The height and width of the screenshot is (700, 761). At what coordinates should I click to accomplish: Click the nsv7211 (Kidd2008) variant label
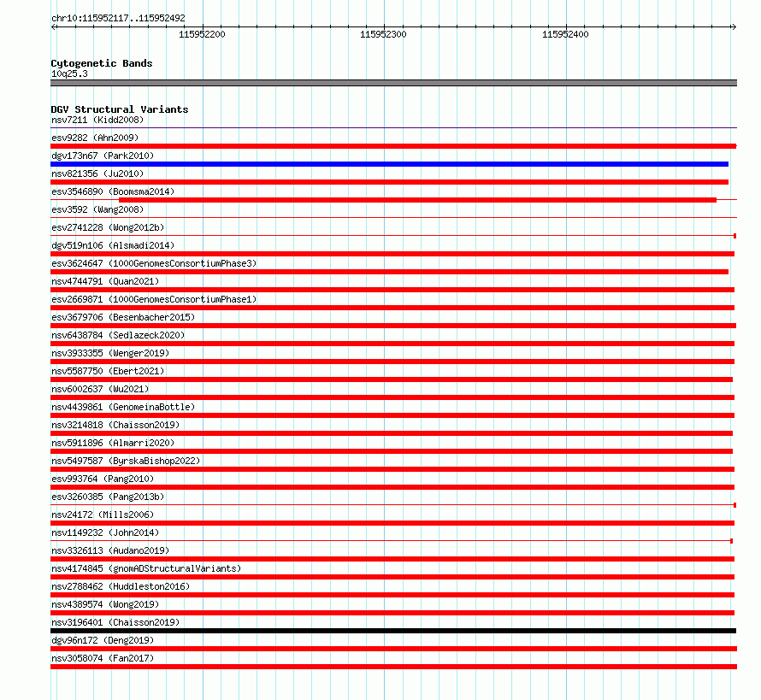pos(97,120)
